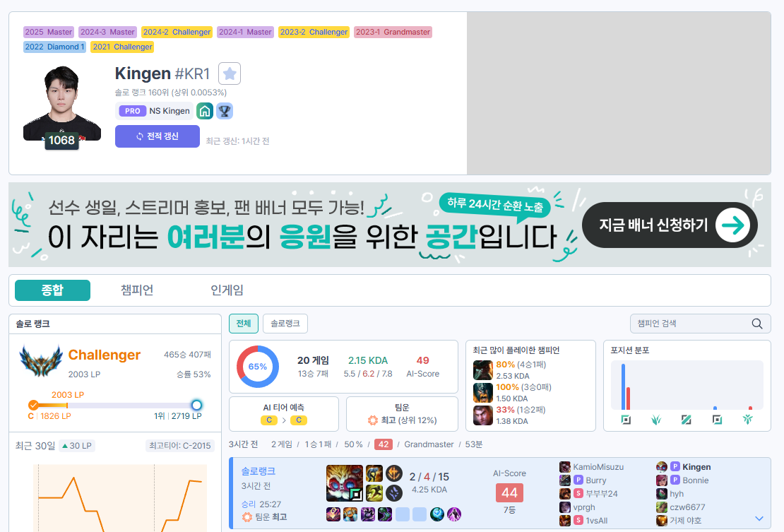Click the 2024-3 Master season tag
784x532 pixels.
107,32
